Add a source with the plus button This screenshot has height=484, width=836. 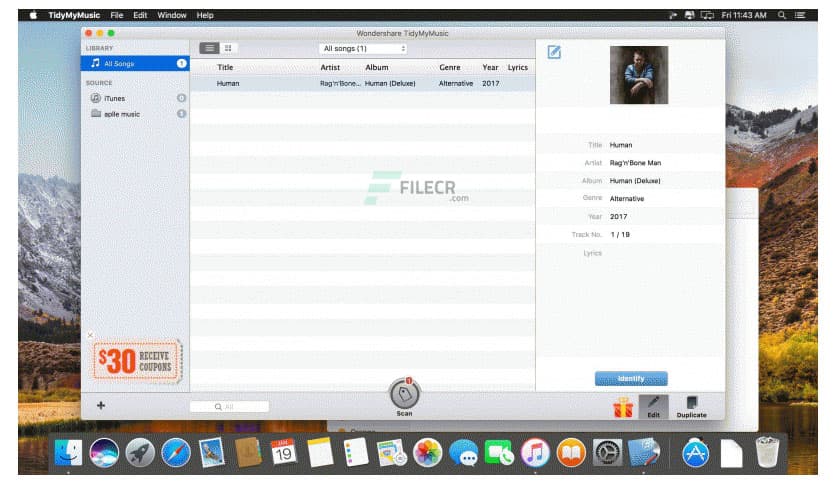pos(101,406)
